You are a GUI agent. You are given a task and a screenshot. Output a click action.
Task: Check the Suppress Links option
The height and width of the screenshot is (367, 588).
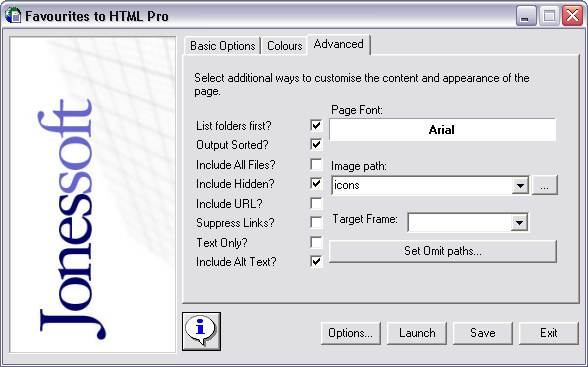(x=316, y=222)
